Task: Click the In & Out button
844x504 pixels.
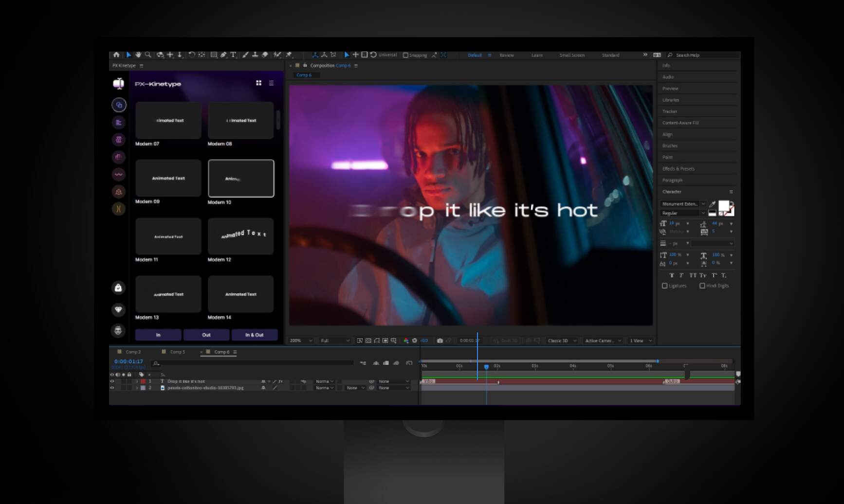Action: pos(254,335)
